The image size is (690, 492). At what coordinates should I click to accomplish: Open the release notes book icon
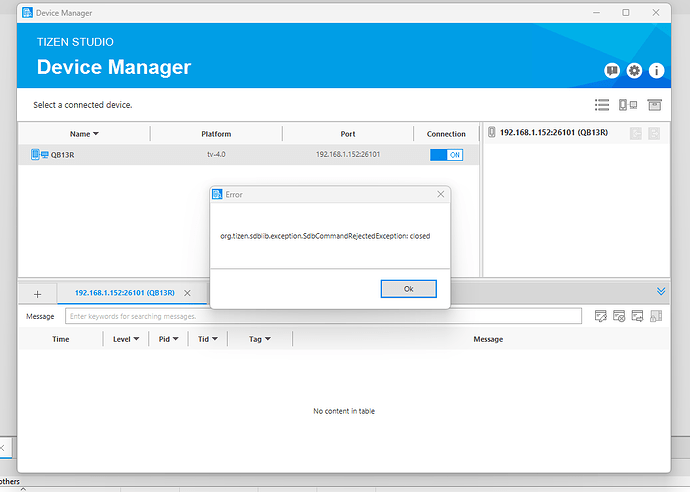point(612,70)
